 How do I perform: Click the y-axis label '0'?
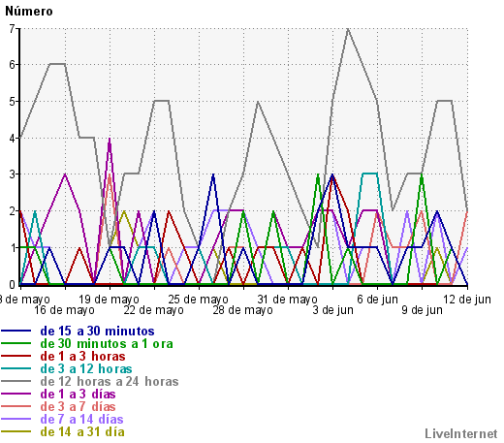tap(12, 285)
